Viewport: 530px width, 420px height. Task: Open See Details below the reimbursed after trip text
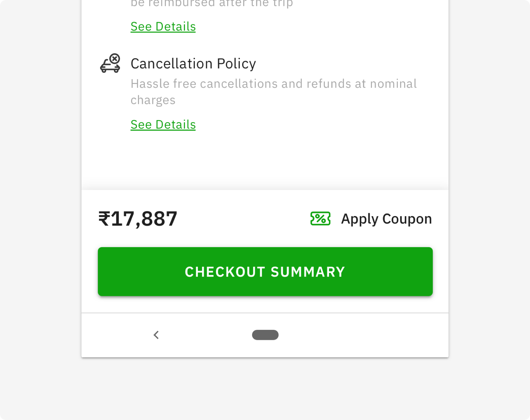pyautogui.click(x=163, y=26)
